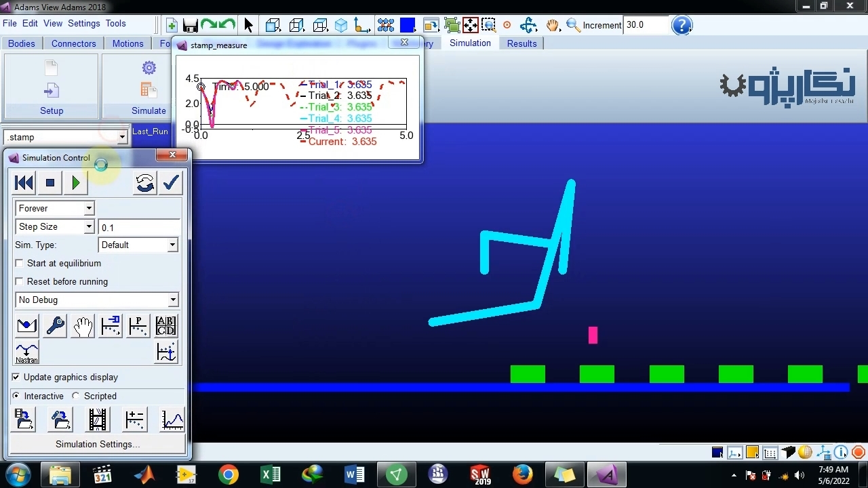868x488 pixels.
Task: Open the Nastran export icon
Action: (27, 353)
